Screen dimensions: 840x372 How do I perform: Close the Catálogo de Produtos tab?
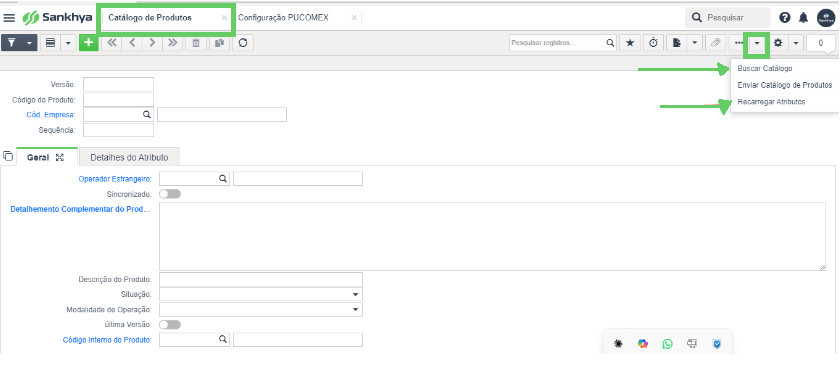point(224,18)
